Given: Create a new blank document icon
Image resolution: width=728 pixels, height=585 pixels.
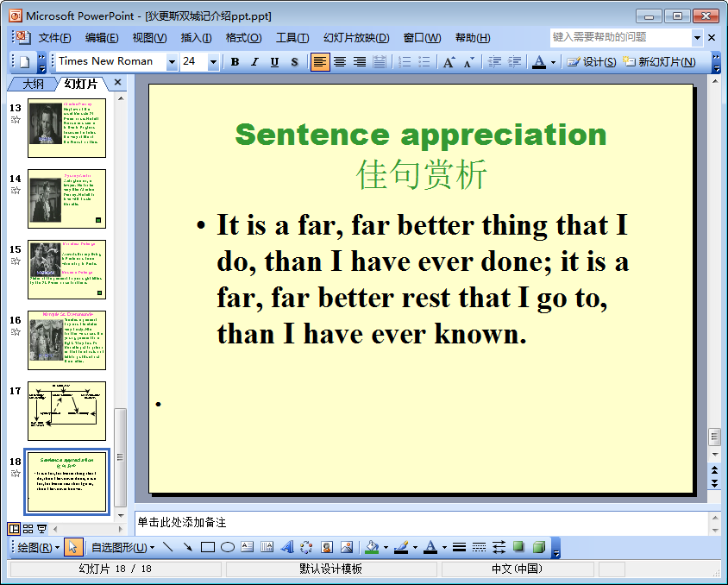Looking at the screenshot, I should click(x=25, y=62).
